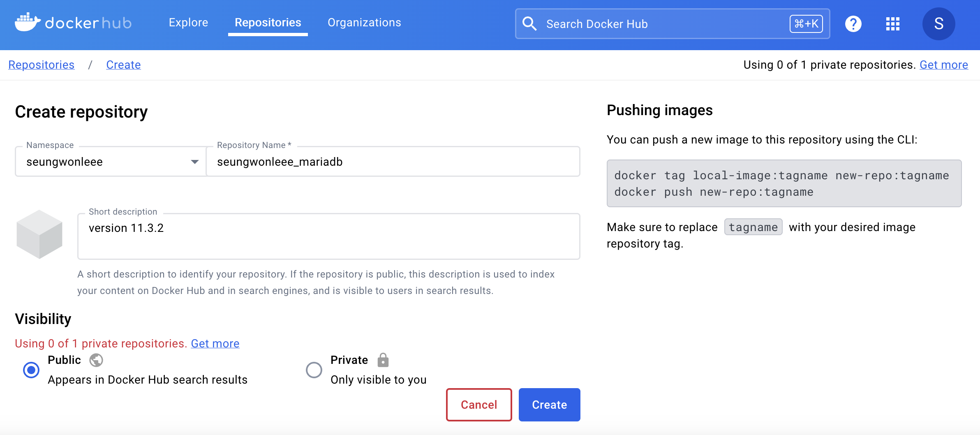Select the Public visibility radio button
The height and width of the screenshot is (435, 980).
[31, 370]
